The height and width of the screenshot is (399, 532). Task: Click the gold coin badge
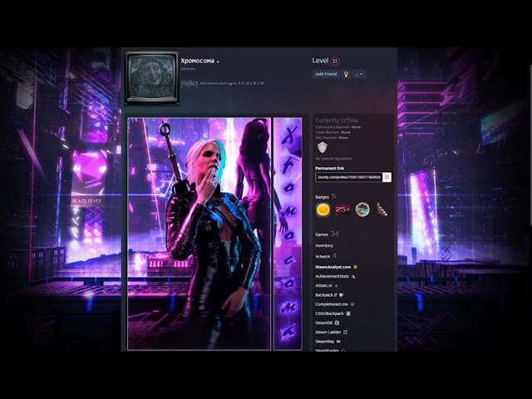point(323,209)
